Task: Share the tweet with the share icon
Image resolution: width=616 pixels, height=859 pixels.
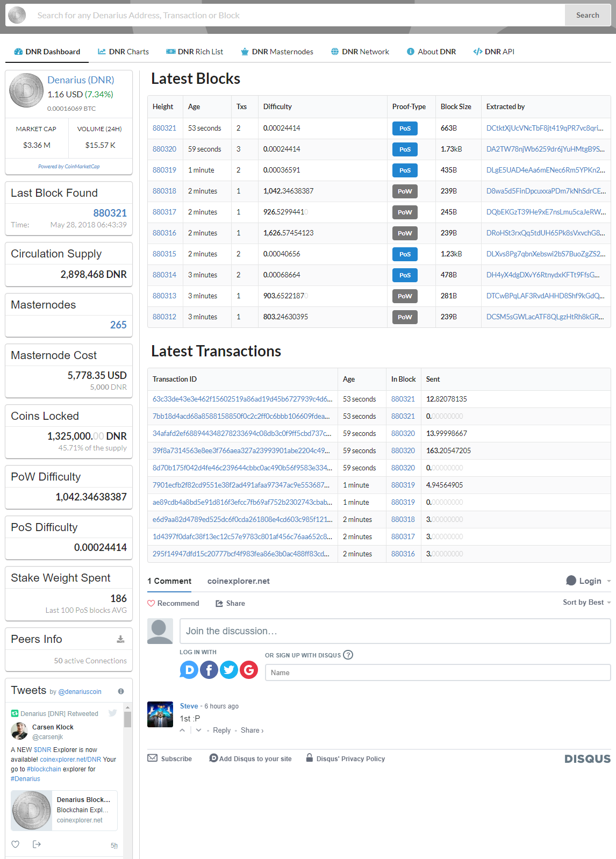Action: coord(37,844)
